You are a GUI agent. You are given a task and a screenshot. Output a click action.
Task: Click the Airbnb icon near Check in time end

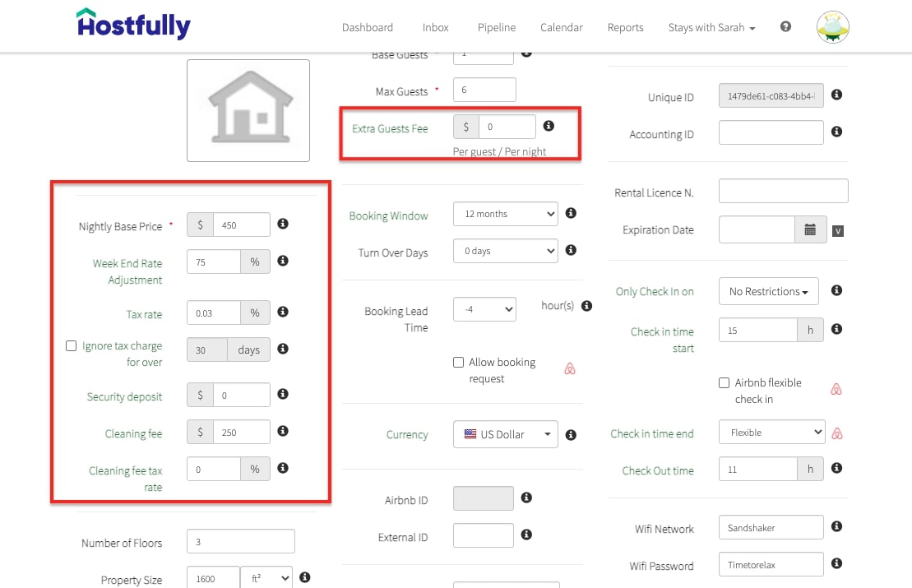click(x=837, y=432)
